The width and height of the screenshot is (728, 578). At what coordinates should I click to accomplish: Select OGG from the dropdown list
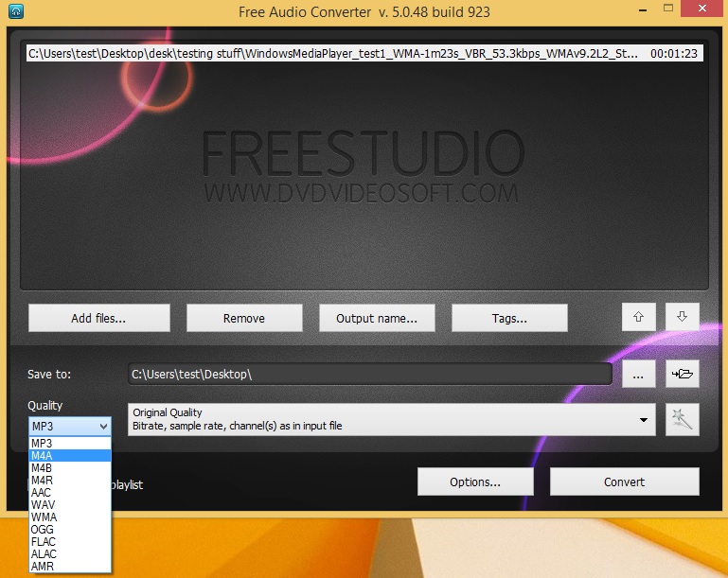[x=70, y=530]
